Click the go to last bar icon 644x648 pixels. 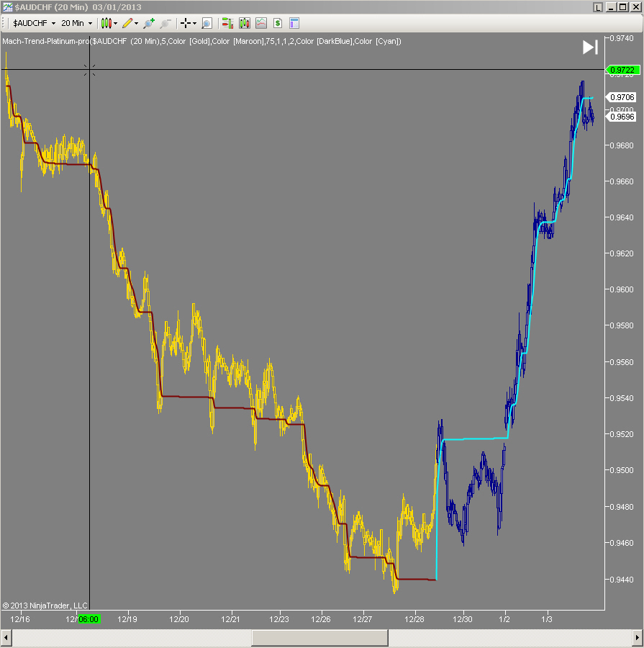[x=590, y=48]
